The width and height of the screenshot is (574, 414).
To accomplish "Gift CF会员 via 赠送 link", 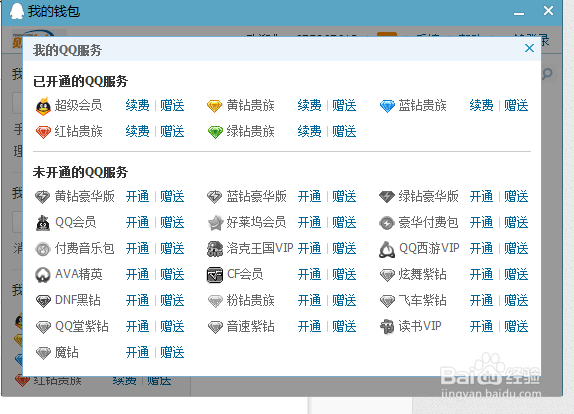I will point(344,274).
